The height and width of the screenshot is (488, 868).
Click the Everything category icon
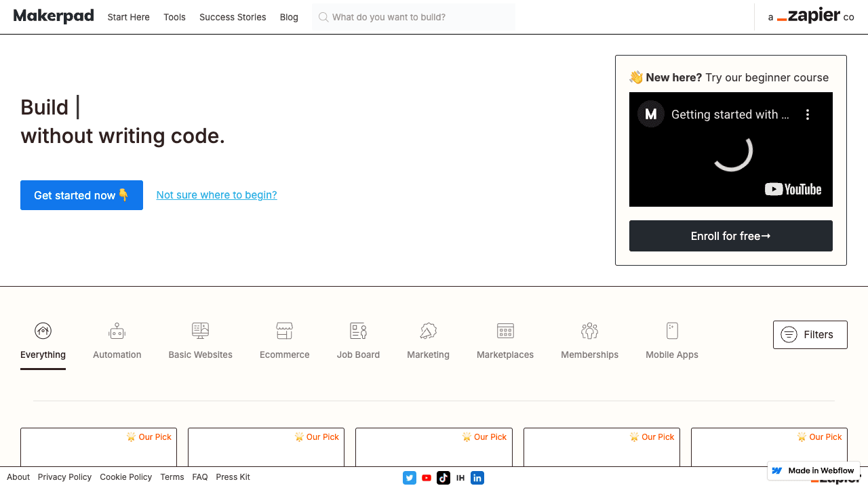43,331
